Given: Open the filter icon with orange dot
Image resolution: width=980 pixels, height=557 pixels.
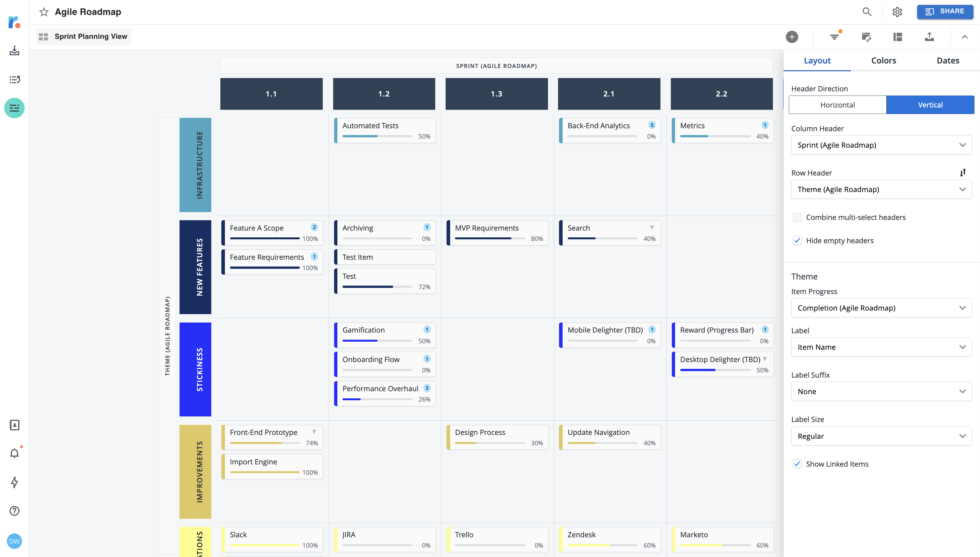Looking at the screenshot, I should coord(834,37).
